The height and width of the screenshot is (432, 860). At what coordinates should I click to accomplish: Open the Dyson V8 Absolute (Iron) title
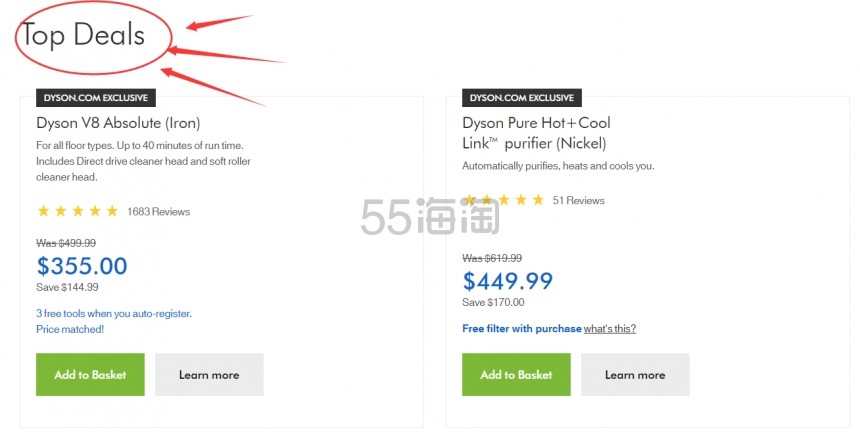[x=118, y=123]
